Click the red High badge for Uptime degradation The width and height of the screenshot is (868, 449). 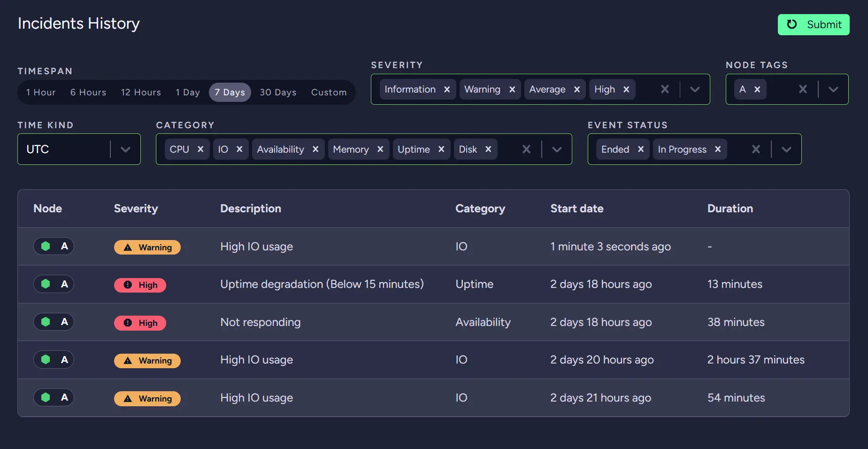coord(140,285)
